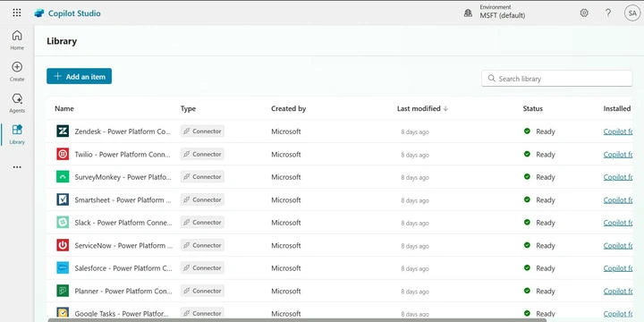This screenshot has width=644, height=322.
Task: Click the Twilio connector icon
Action: 63,154
